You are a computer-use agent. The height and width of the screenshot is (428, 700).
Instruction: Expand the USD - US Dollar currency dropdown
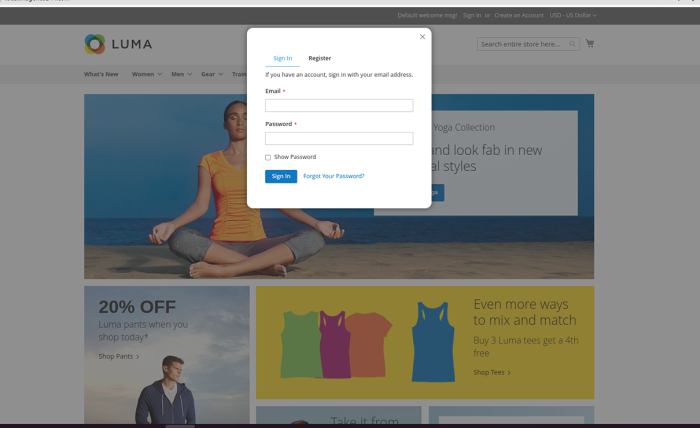click(573, 15)
